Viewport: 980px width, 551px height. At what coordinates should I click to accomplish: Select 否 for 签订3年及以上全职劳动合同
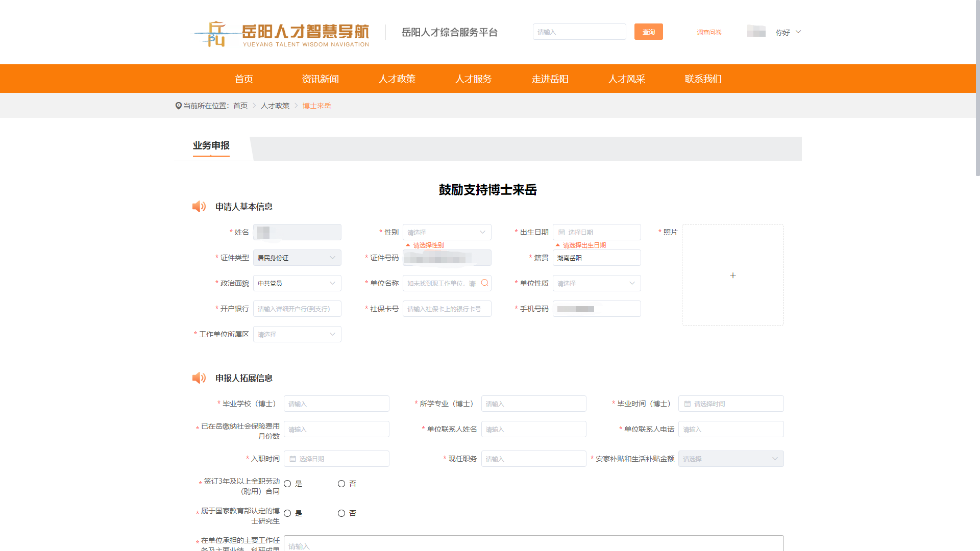341,484
